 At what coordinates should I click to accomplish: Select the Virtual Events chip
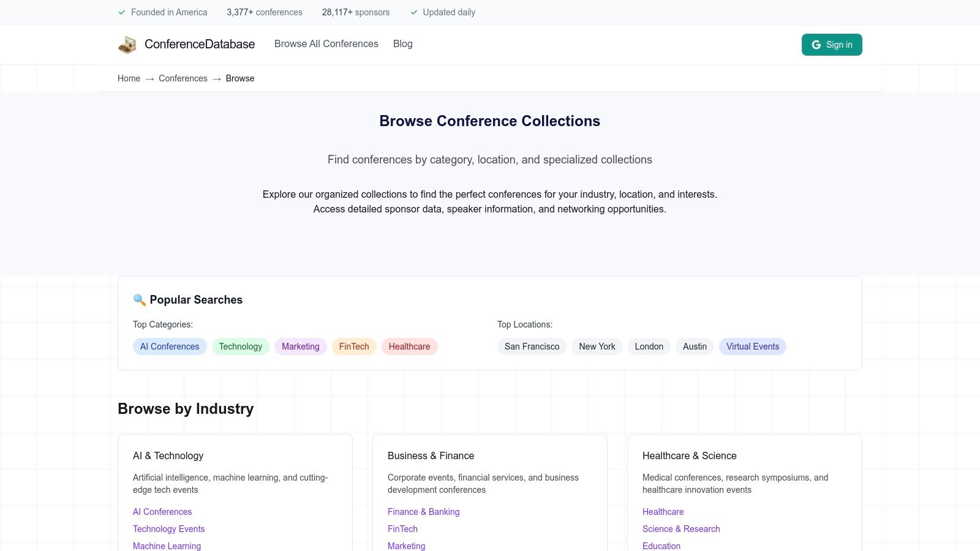point(753,347)
